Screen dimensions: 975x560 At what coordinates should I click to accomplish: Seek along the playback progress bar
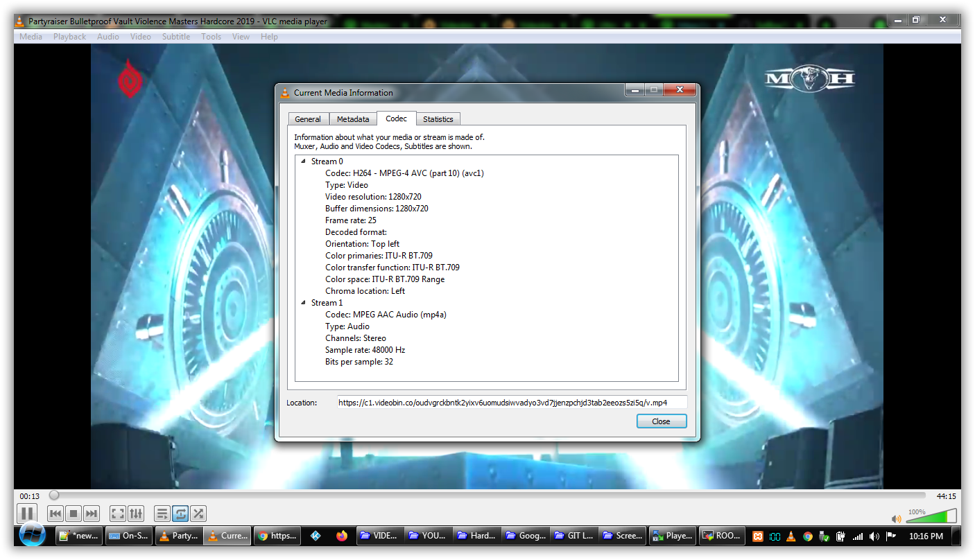487,496
